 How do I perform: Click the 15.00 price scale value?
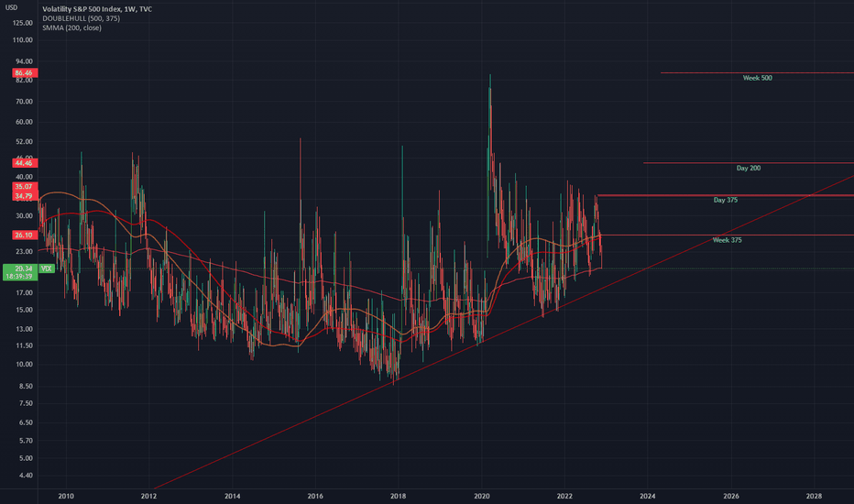click(24, 310)
